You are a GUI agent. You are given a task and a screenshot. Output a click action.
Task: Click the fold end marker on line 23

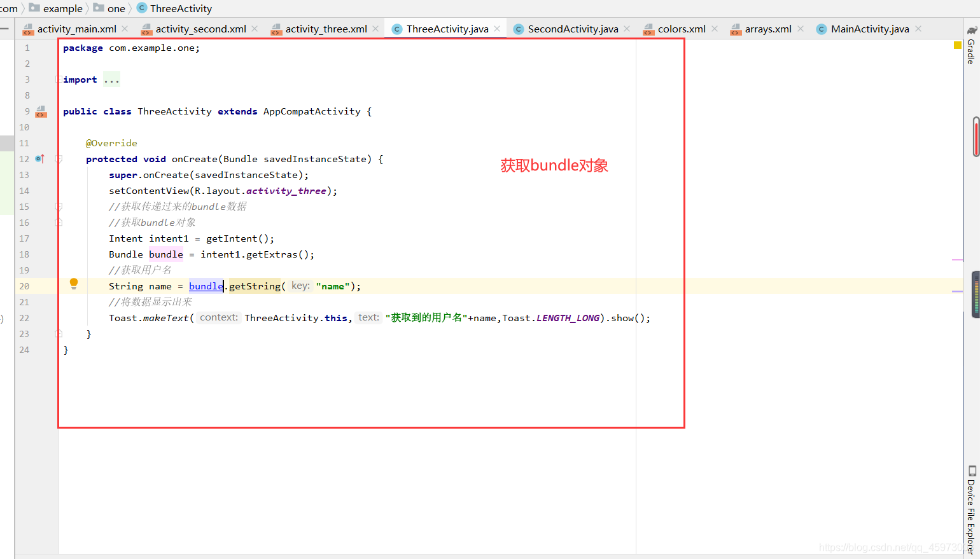coord(59,334)
